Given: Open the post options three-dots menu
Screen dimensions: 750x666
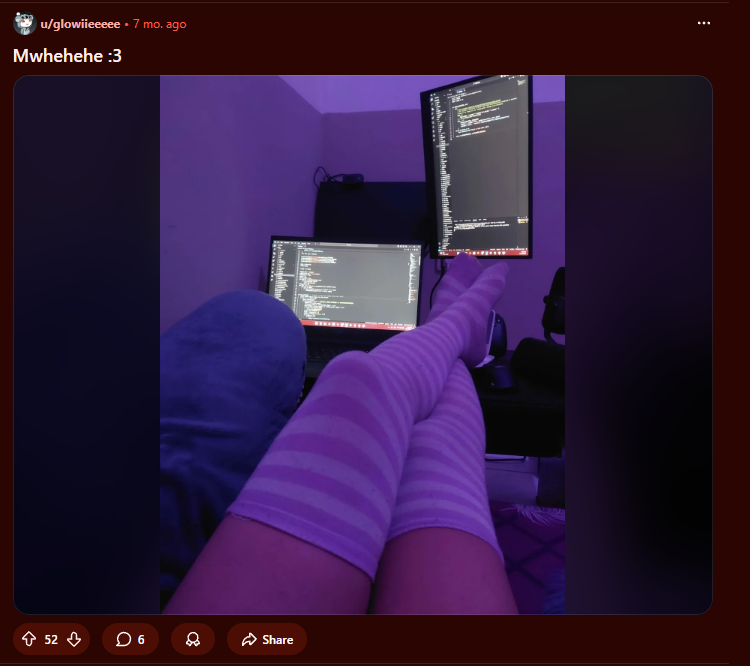Looking at the screenshot, I should click(x=704, y=23).
